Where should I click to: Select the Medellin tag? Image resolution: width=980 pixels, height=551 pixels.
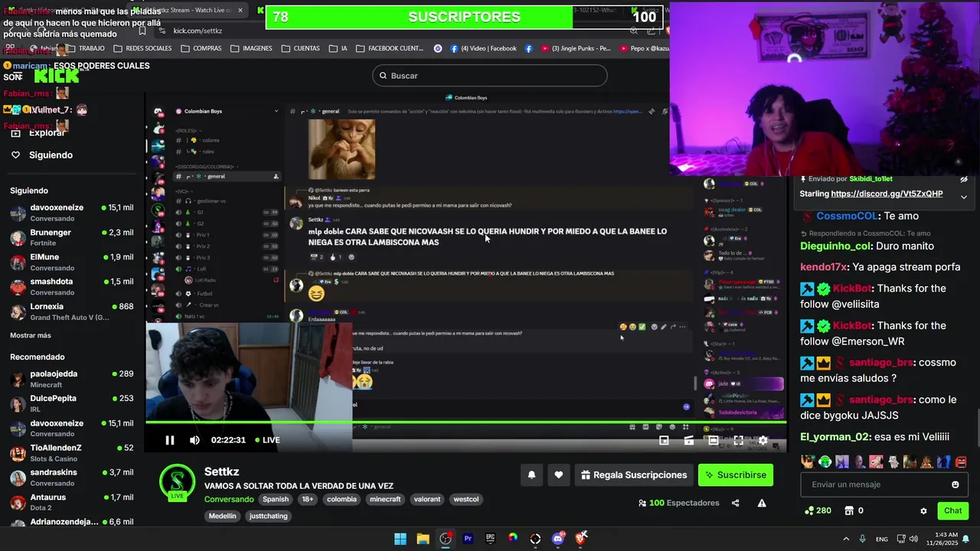coord(223,516)
